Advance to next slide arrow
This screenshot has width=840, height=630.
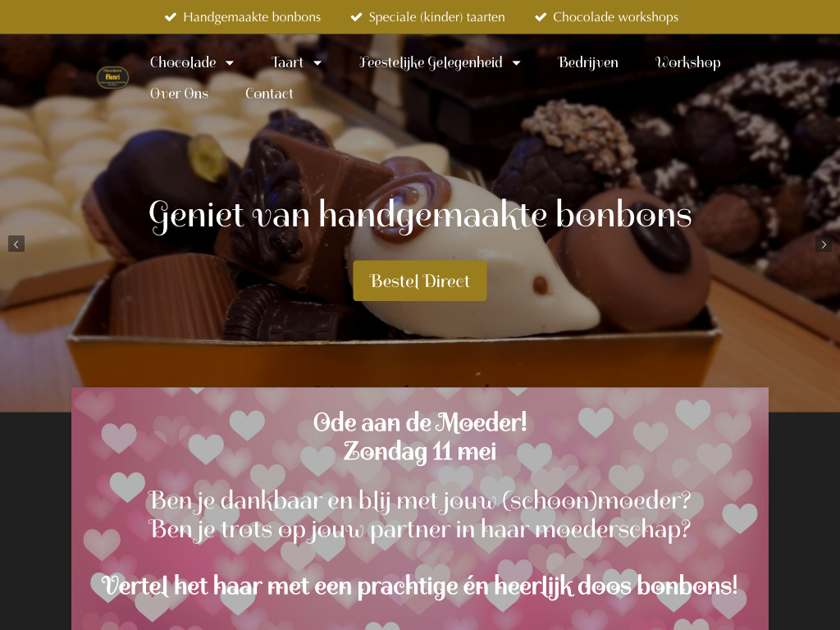[824, 244]
